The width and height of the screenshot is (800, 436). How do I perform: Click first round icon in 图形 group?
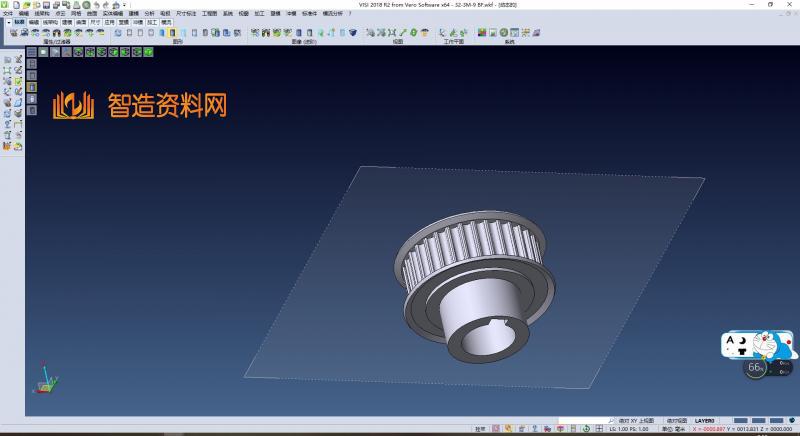click(x=118, y=33)
